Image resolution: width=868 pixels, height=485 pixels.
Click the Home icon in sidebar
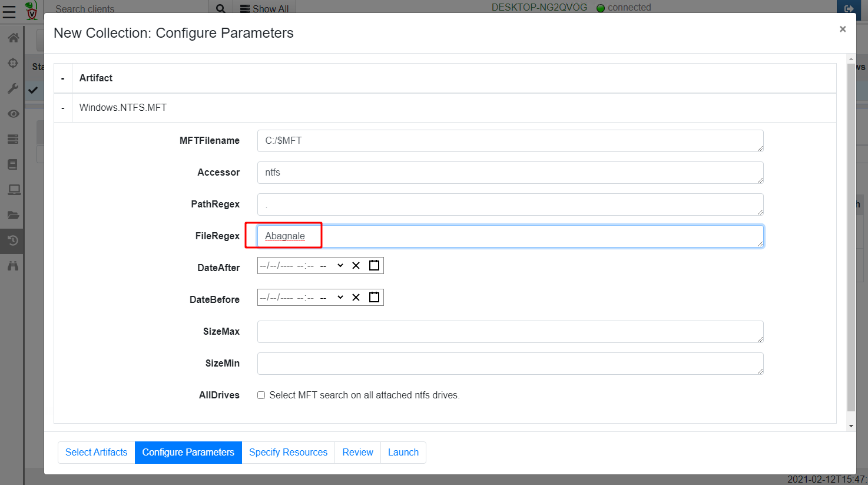[x=13, y=38]
